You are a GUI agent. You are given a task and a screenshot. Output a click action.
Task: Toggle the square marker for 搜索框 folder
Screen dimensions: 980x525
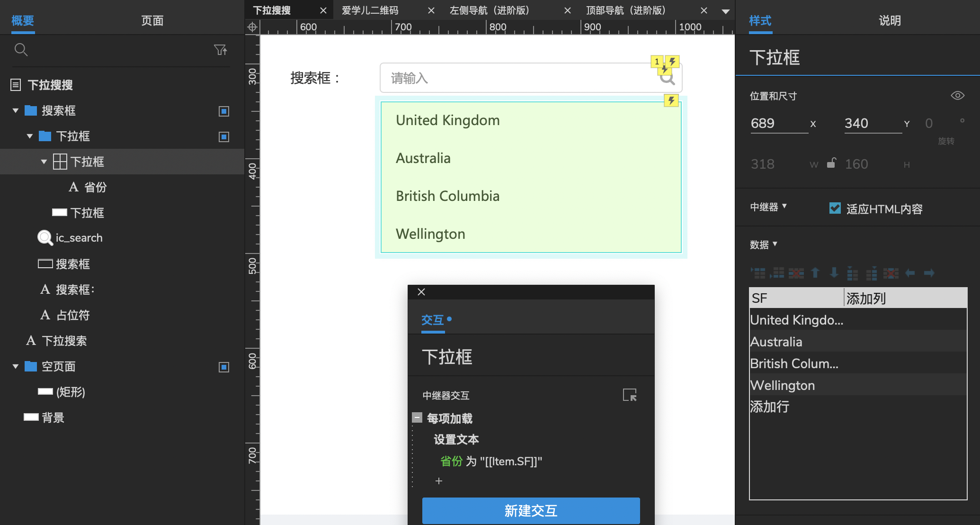224,111
